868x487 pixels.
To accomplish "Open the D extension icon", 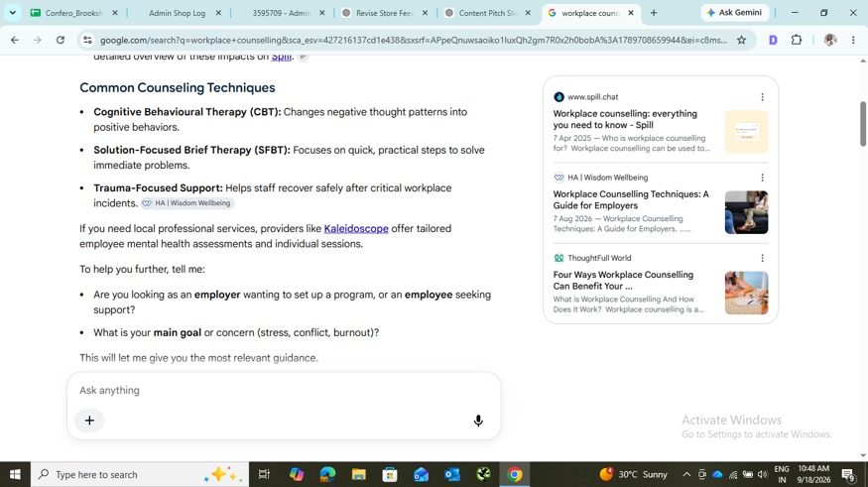I will coord(773,40).
